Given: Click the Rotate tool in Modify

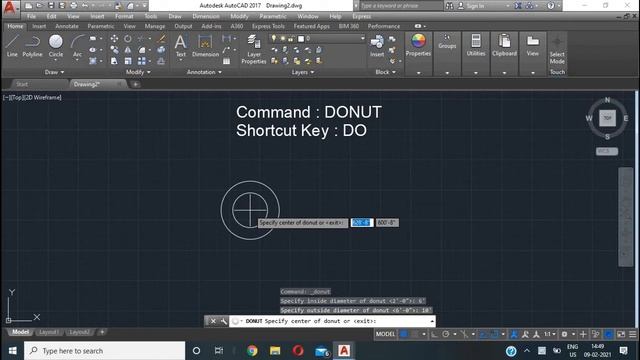Looking at the screenshot, I should pyautogui.click(x=128, y=38).
